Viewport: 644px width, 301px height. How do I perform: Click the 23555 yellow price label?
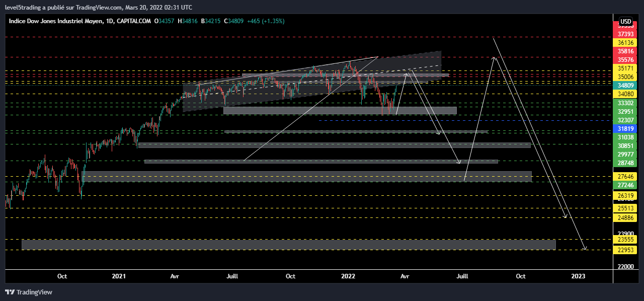(626, 241)
